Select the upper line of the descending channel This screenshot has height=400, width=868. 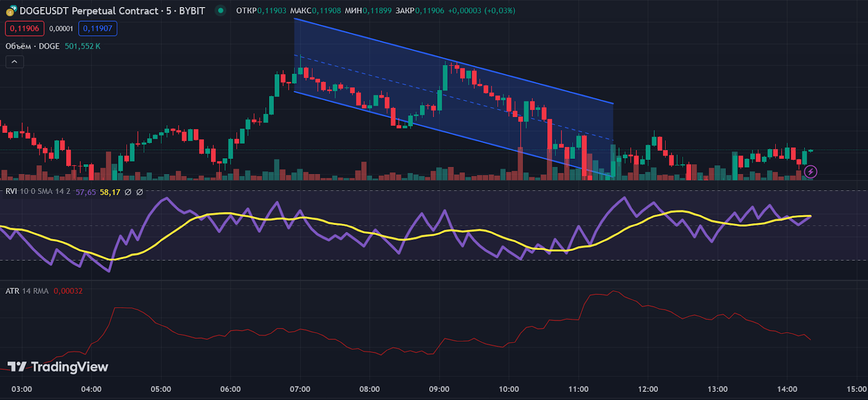pos(454,61)
